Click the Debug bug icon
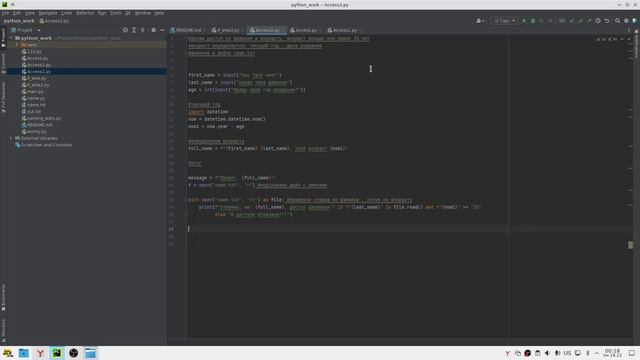 tap(533, 21)
